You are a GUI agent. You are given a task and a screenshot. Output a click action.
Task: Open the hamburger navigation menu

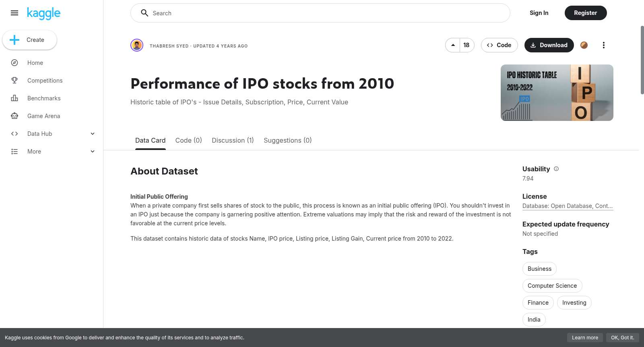14,13
